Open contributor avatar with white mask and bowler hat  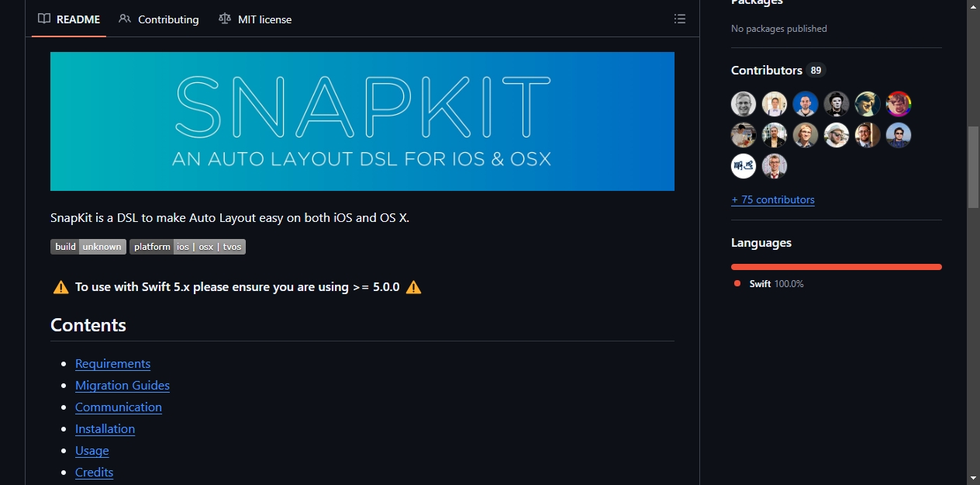tap(837, 104)
